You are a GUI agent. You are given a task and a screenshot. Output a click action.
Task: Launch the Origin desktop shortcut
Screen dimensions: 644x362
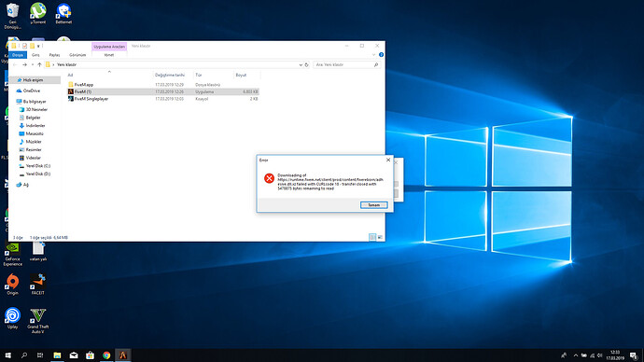point(12,285)
